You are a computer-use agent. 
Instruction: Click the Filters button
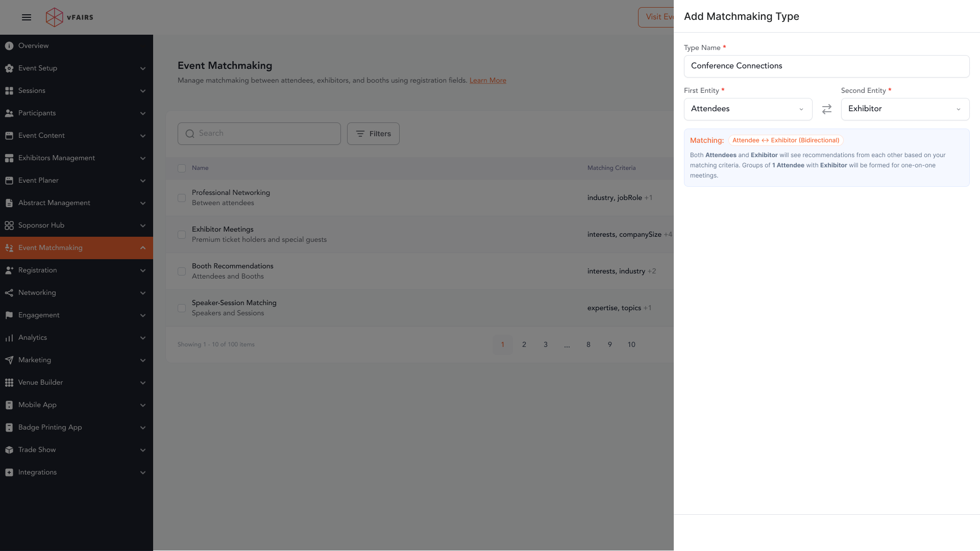pos(373,134)
